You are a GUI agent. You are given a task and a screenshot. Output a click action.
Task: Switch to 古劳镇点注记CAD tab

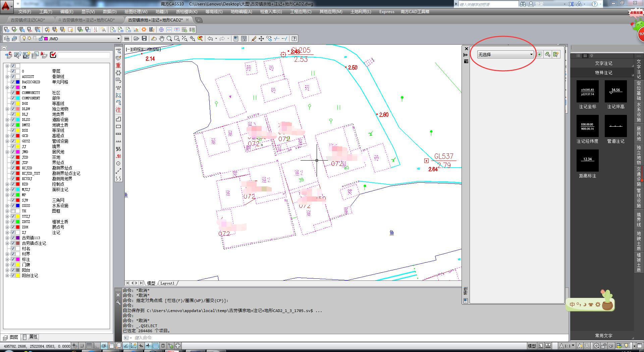[x=28, y=20]
